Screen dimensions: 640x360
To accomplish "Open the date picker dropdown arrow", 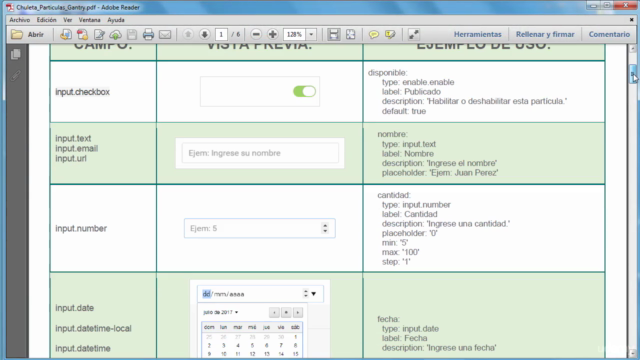I will (313, 294).
